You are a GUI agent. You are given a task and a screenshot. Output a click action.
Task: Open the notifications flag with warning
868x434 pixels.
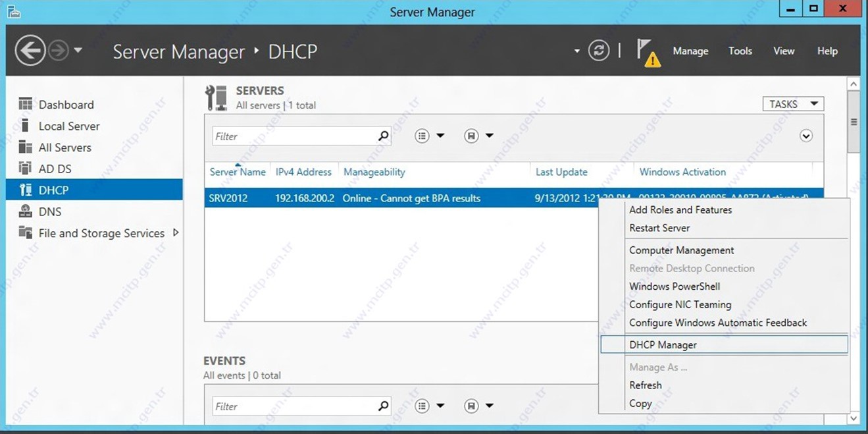pyautogui.click(x=648, y=52)
